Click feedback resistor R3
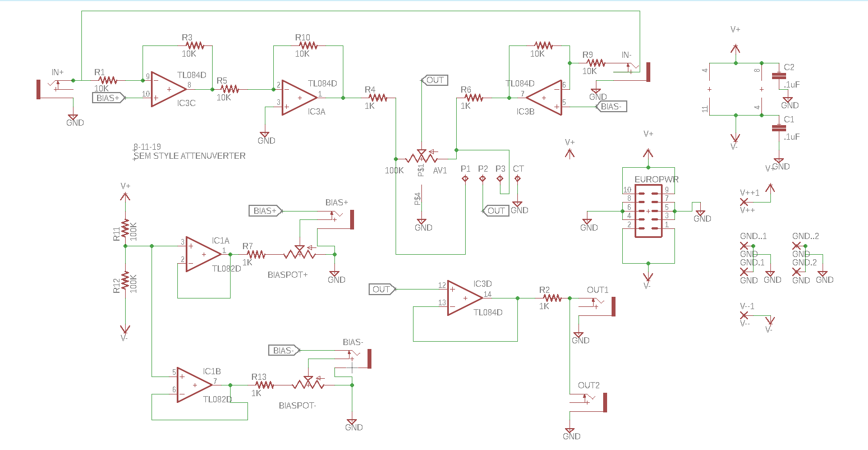Screen dimensions: 868x450 pos(194,45)
